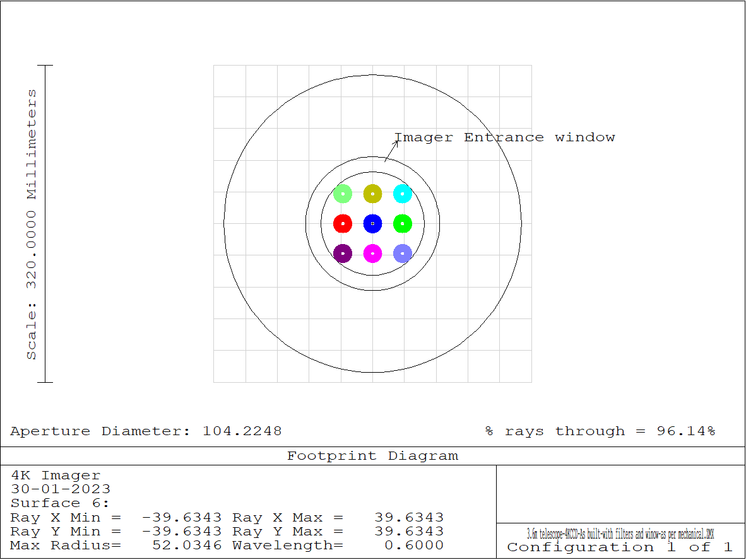The width and height of the screenshot is (746, 560).
Task: Click the Imager Entrance window annotation
Action: [x=504, y=137]
